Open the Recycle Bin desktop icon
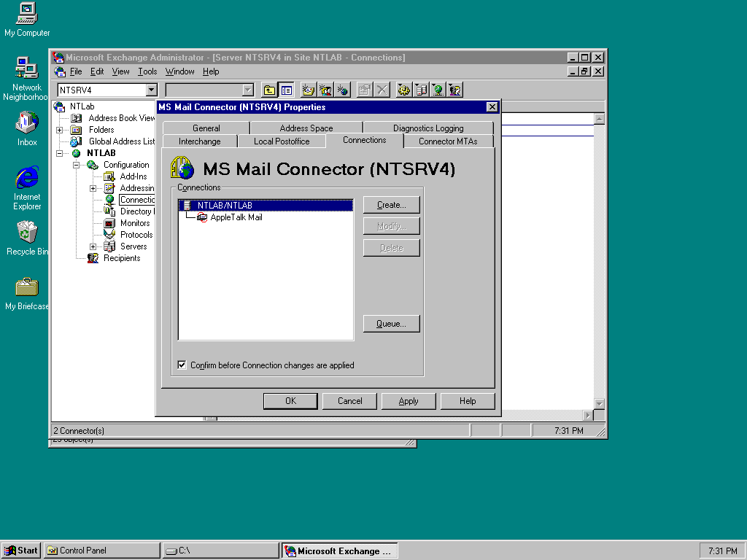Viewport: 747px width, 560px height. click(27, 238)
